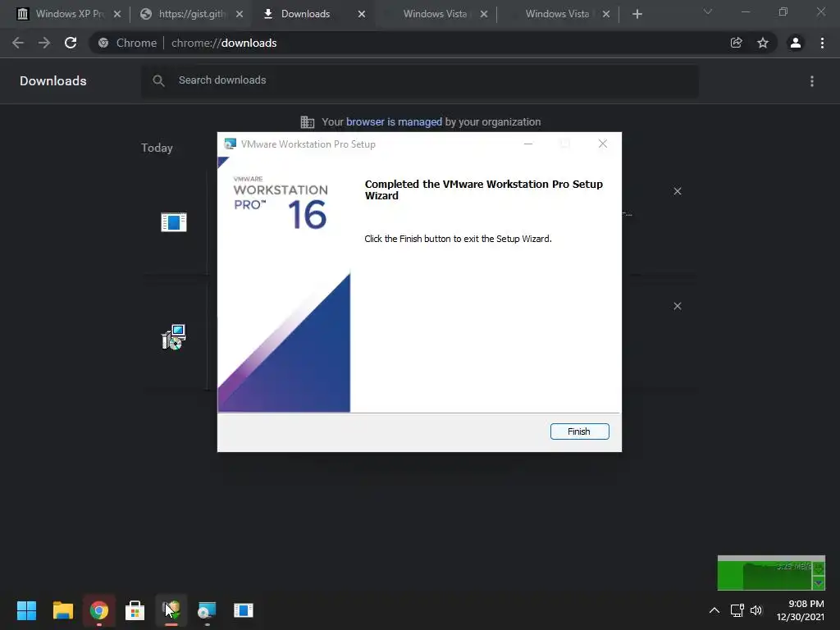
Task: Remove the second download from list
Action: tap(678, 306)
